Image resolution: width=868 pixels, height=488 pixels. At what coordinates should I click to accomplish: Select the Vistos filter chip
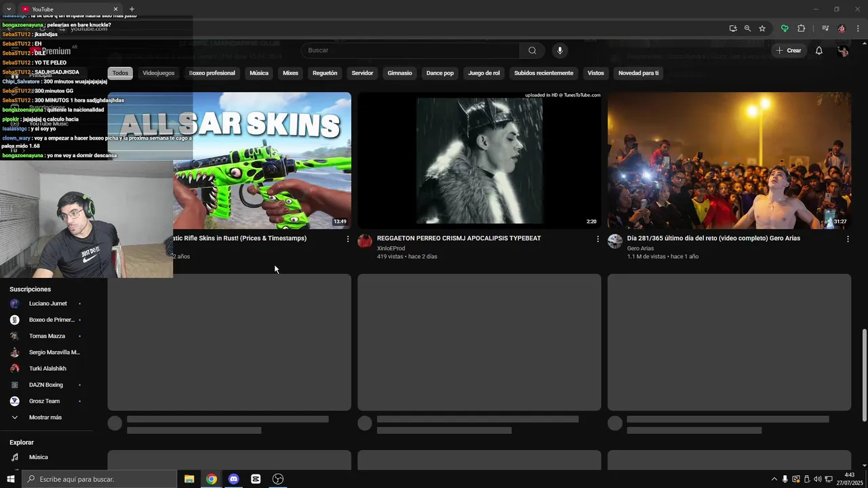595,73
